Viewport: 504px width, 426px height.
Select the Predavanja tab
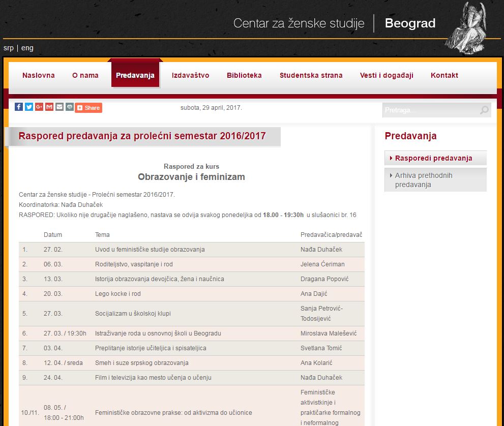pos(135,75)
